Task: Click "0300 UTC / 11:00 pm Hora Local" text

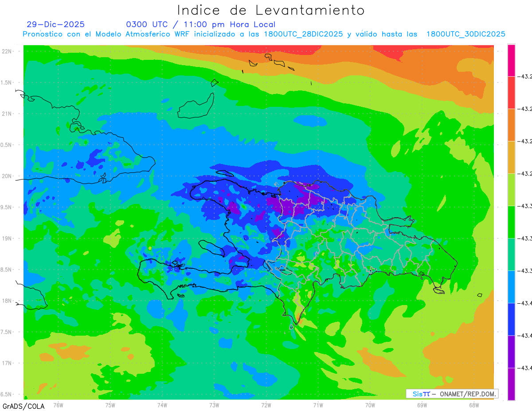Action: [x=201, y=24]
